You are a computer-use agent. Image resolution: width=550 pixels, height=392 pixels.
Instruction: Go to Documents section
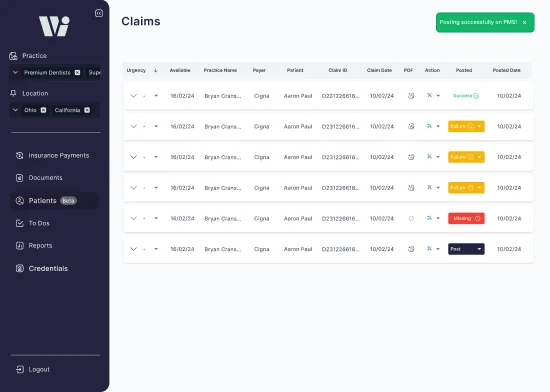tap(39, 178)
